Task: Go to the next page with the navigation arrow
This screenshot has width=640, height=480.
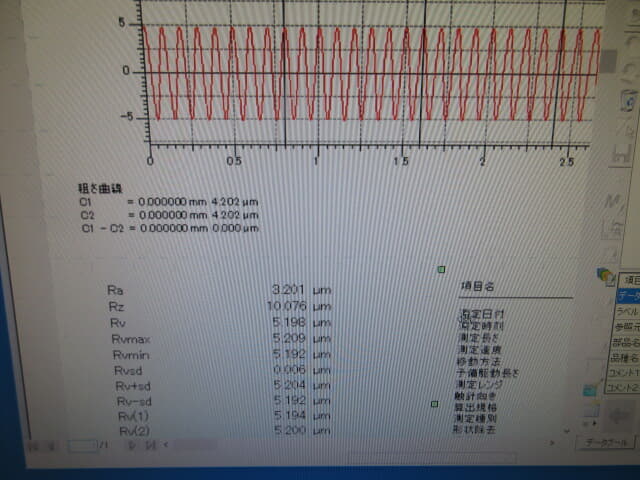Action: click(131, 445)
